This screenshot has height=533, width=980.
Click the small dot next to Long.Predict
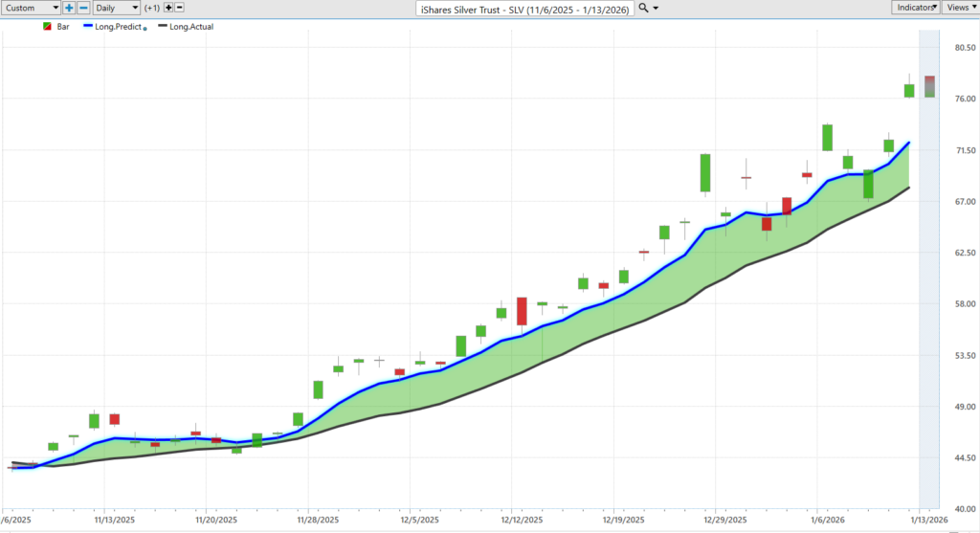click(145, 28)
